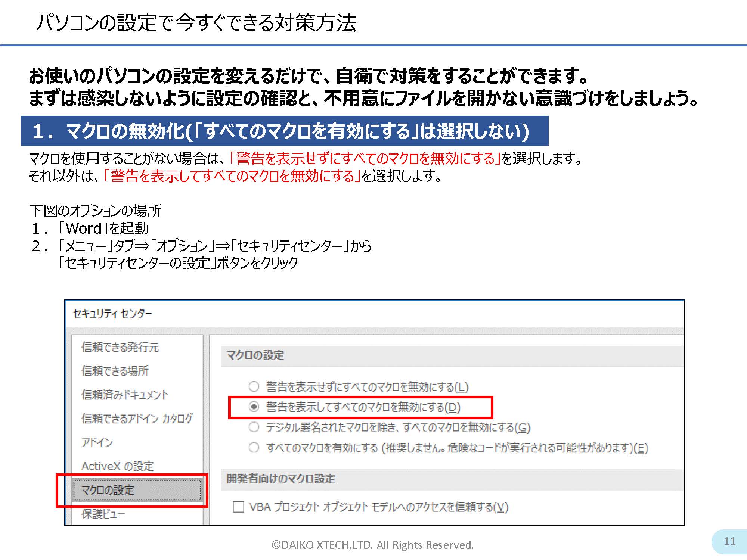This screenshot has height=560, width=747.
Task: Click the DAIKO XTECH copyright footer text
Action: 373,545
